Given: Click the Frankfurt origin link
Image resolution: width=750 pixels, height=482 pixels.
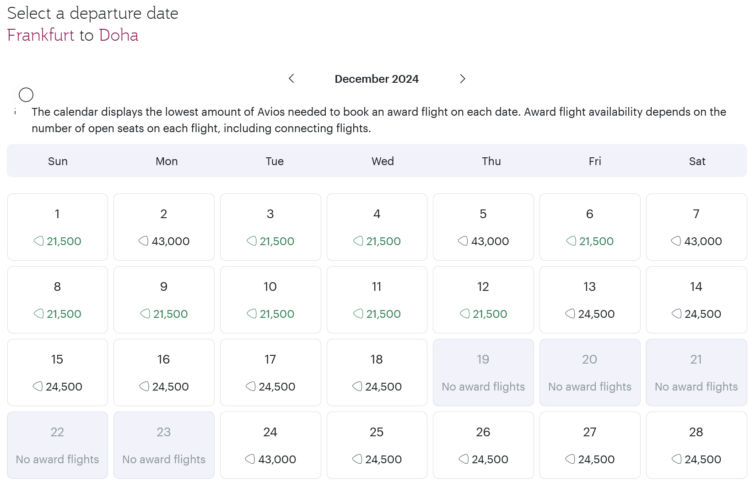Looking at the screenshot, I should point(41,35).
